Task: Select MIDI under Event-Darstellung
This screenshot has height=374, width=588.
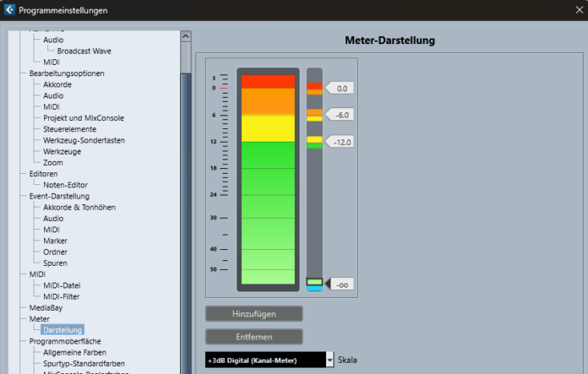Action: pos(52,230)
